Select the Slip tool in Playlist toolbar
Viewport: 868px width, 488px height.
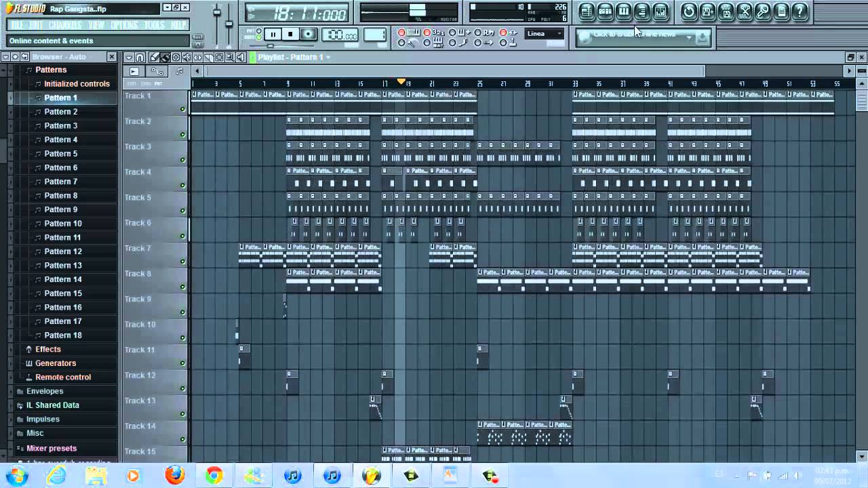[x=197, y=58]
